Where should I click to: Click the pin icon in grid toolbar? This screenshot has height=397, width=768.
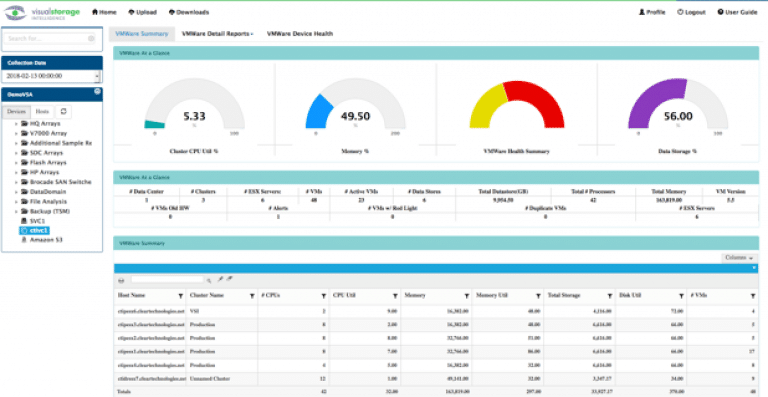click(220, 279)
